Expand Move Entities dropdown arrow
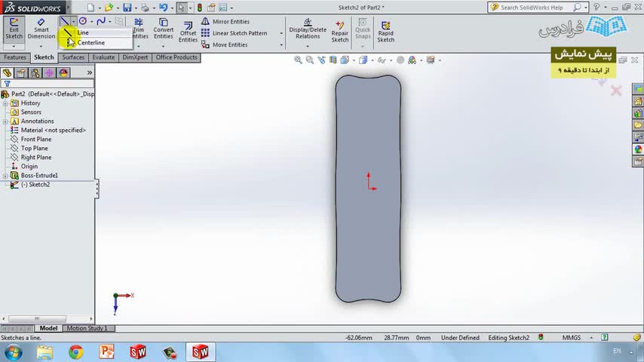The image size is (644, 362). (x=281, y=44)
